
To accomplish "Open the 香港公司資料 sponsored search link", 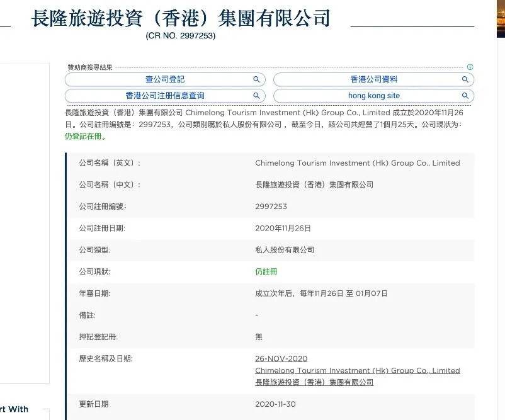I will pos(373,80).
